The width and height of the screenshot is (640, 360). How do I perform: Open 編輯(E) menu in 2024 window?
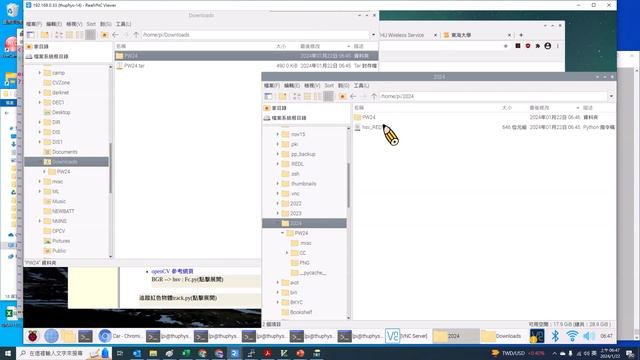point(292,86)
